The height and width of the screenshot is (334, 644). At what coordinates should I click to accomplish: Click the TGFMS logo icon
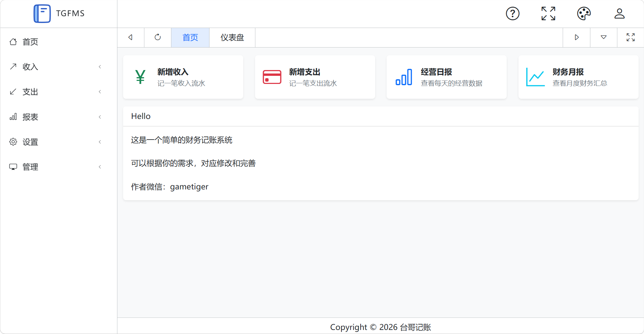[42, 13]
